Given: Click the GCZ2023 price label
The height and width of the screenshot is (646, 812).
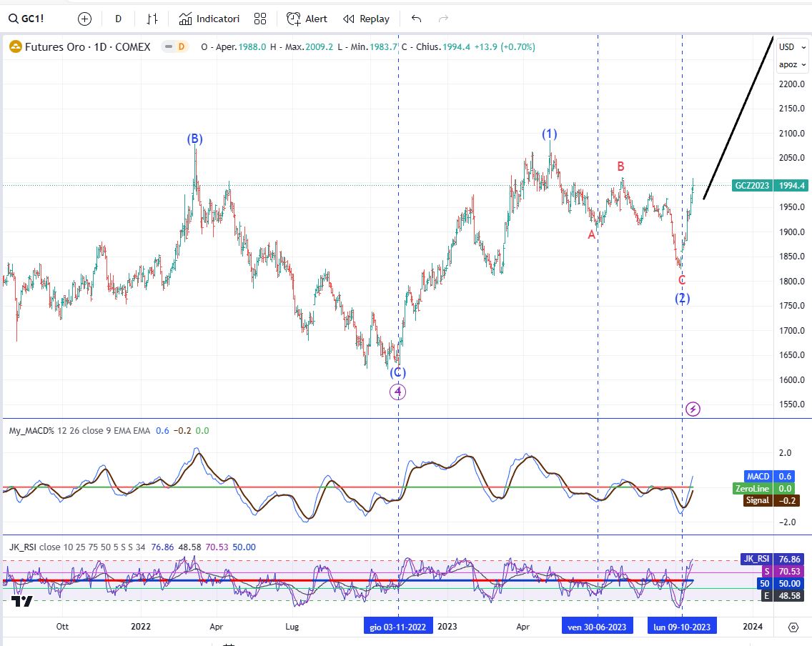Looking at the screenshot, I should 752,185.
